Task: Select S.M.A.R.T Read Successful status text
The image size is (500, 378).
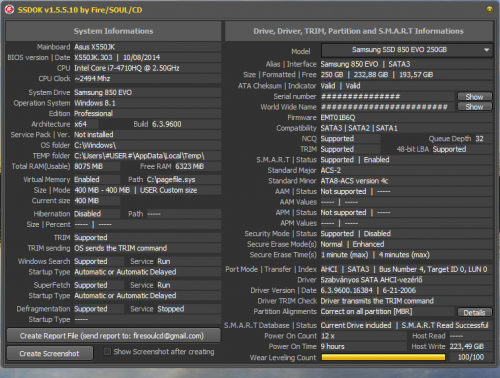Action: [445, 325]
